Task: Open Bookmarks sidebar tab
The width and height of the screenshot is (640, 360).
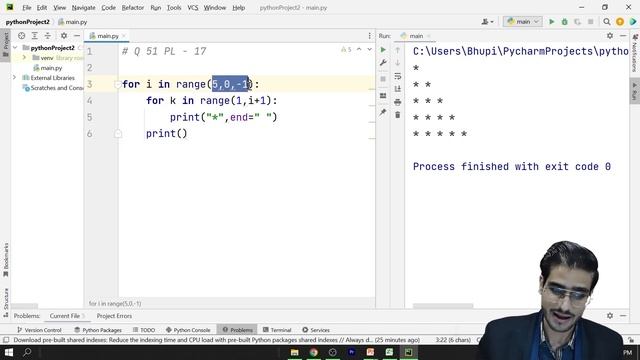Action: (6, 260)
